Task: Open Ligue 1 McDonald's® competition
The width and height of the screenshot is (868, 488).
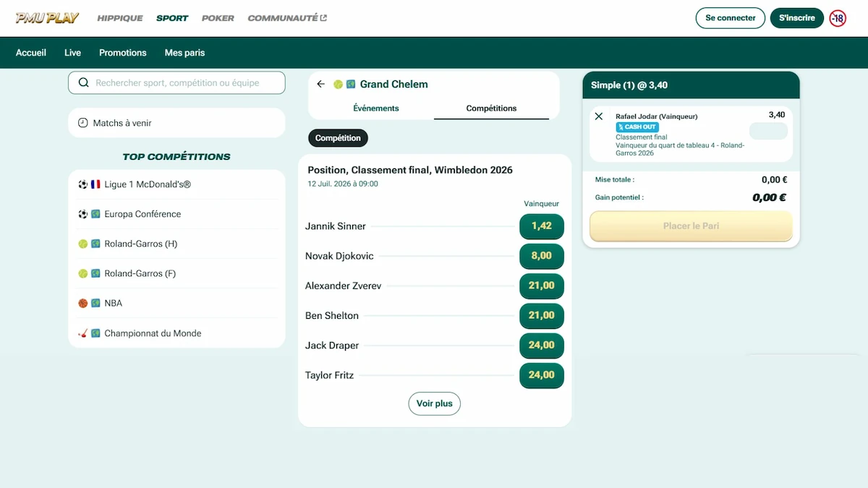Action: (x=176, y=184)
